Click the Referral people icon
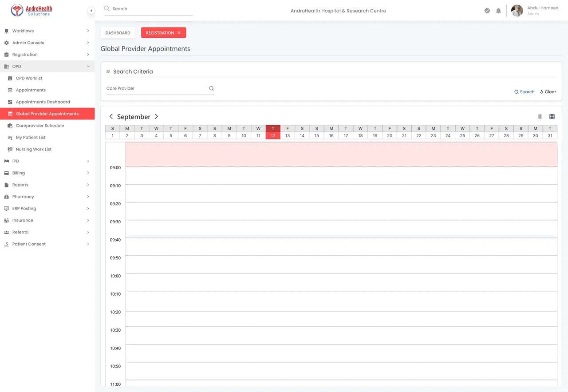Viewport: 568px width, 392px height. pyautogui.click(x=6, y=232)
